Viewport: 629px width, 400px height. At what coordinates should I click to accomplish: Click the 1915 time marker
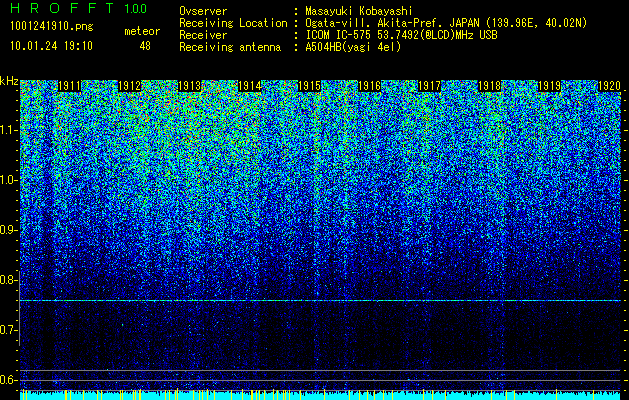(309, 86)
